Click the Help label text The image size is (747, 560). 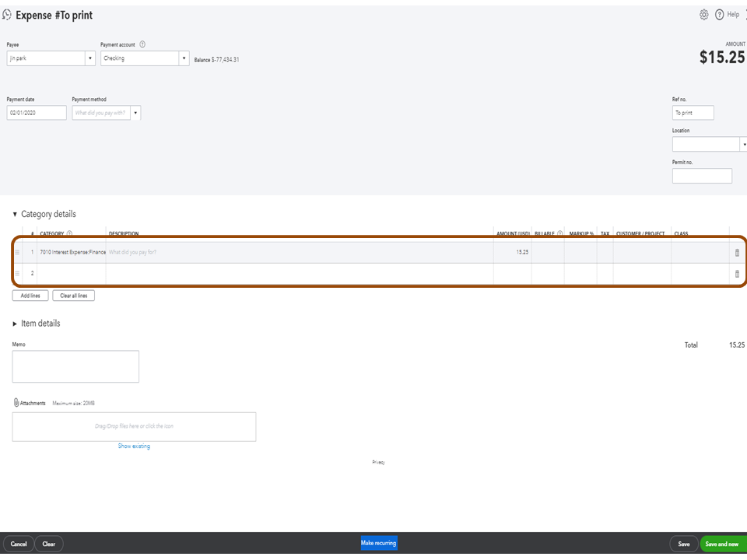733,14
